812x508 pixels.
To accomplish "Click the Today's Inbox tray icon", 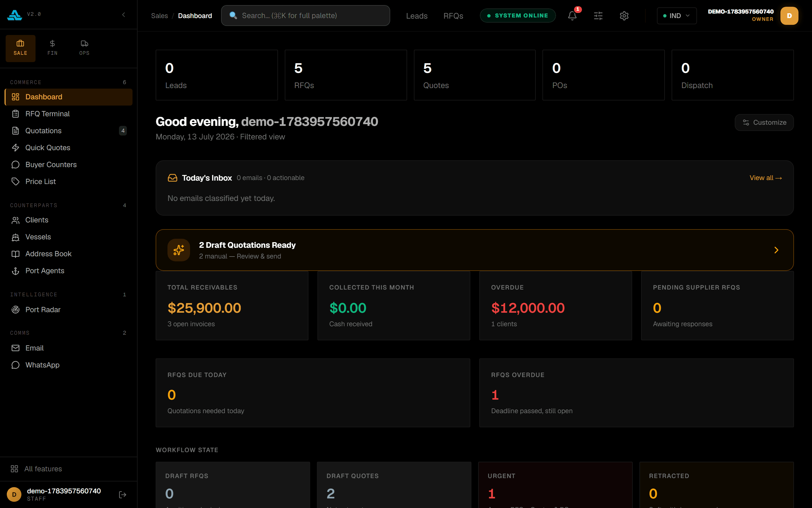I will [173, 178].
